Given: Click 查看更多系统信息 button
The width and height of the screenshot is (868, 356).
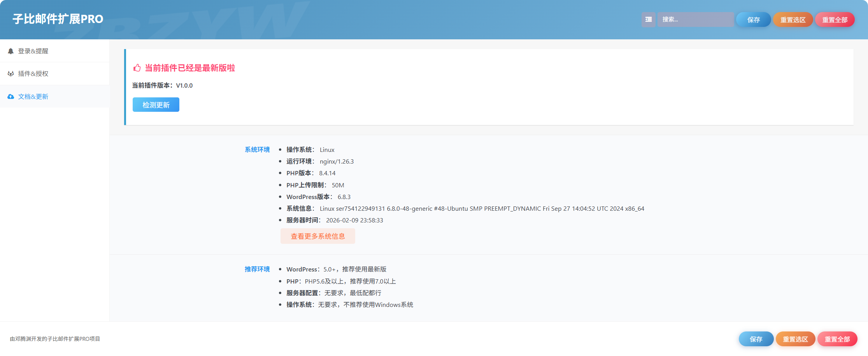Looking at the screenshot, I should 318,236.
